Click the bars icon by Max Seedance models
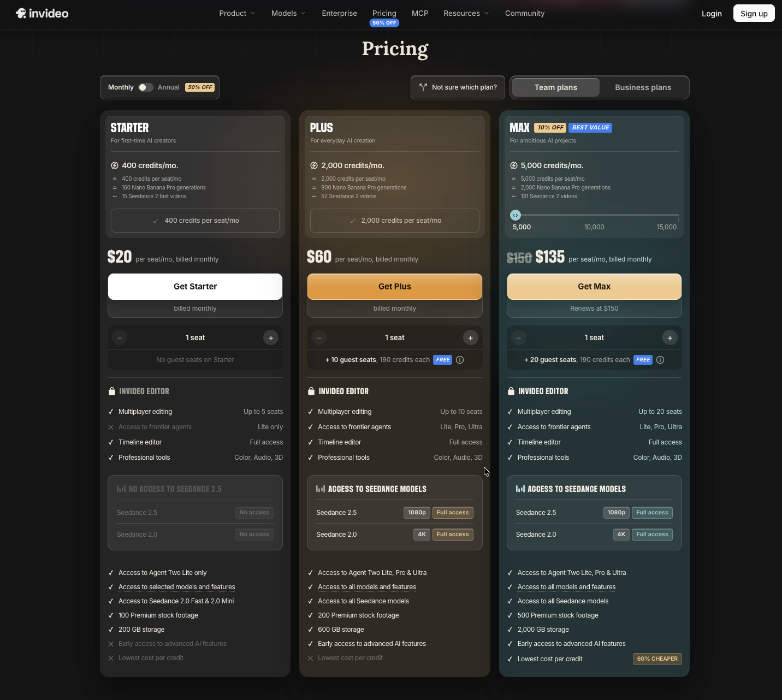 click(520, 489)
